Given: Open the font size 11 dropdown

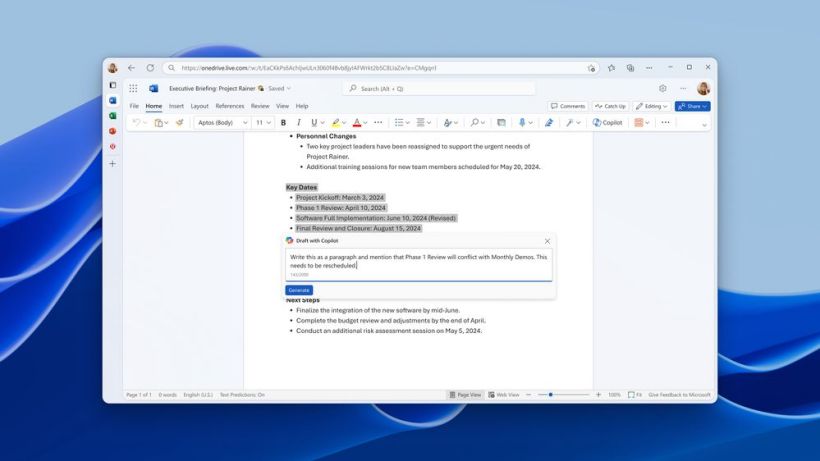Looking at the screenshot, I should tap(263, 122).
